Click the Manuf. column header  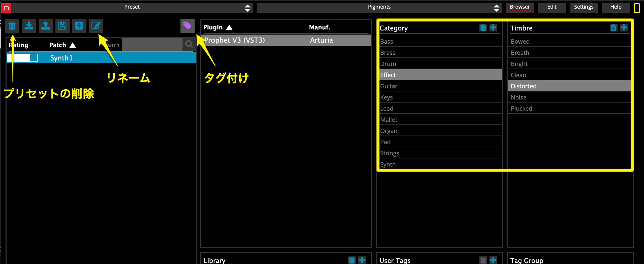319,27
